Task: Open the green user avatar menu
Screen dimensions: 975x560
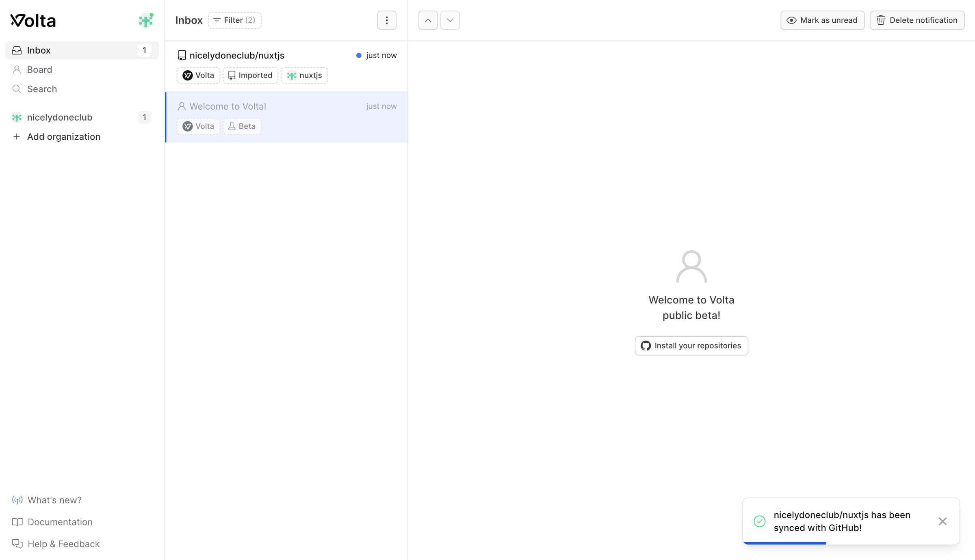Action: tap(146, 20)
